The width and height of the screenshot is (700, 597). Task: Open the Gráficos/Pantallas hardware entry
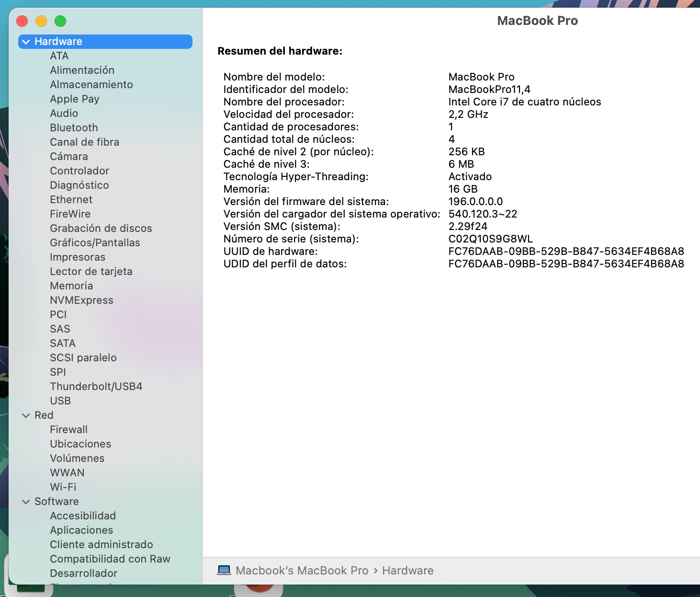click(95, 242)
